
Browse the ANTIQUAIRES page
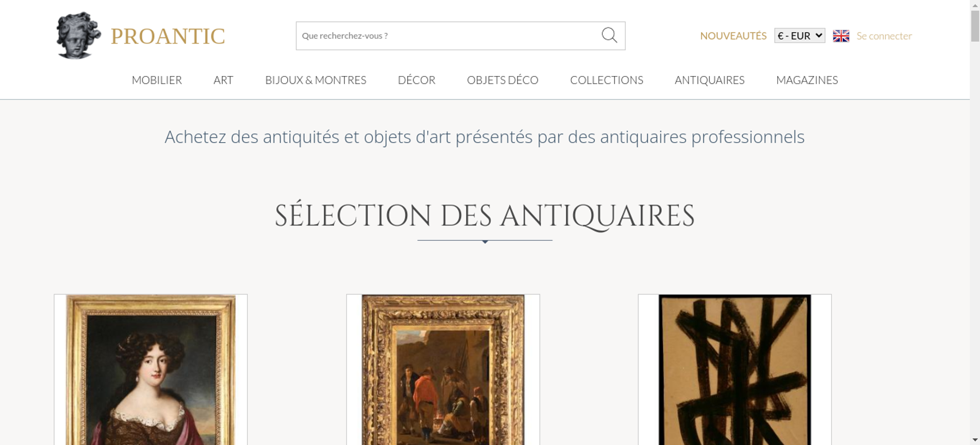coord(710,80)
